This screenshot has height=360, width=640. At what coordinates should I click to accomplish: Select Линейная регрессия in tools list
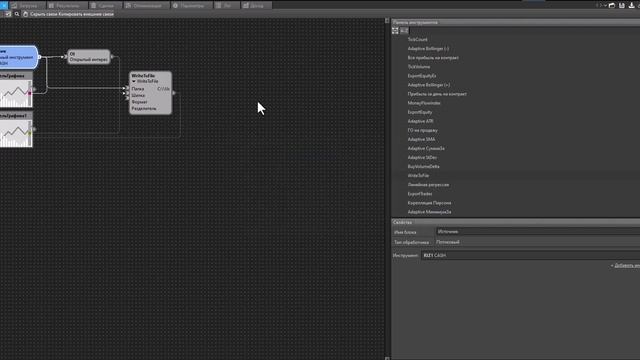(x=428, y=184)
